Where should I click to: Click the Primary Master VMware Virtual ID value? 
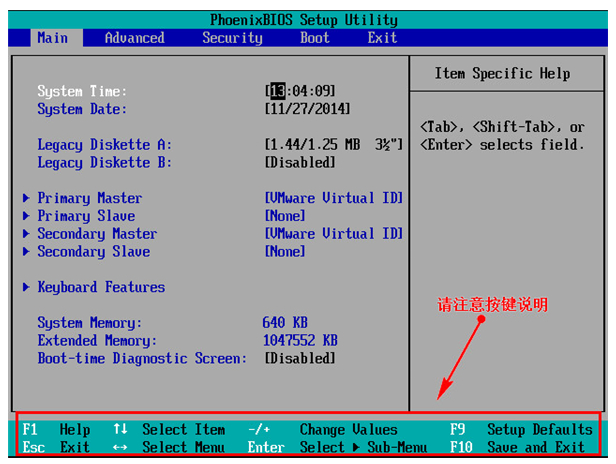click(334, 198)
